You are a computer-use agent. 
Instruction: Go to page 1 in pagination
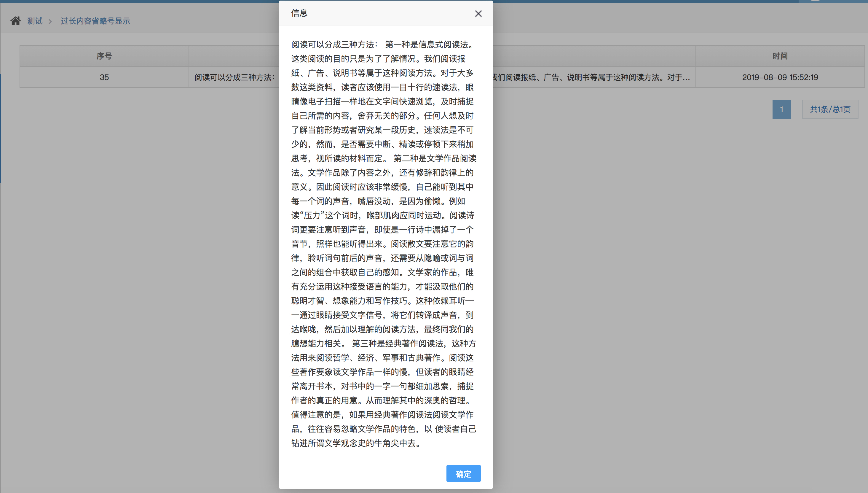point(781,109)
